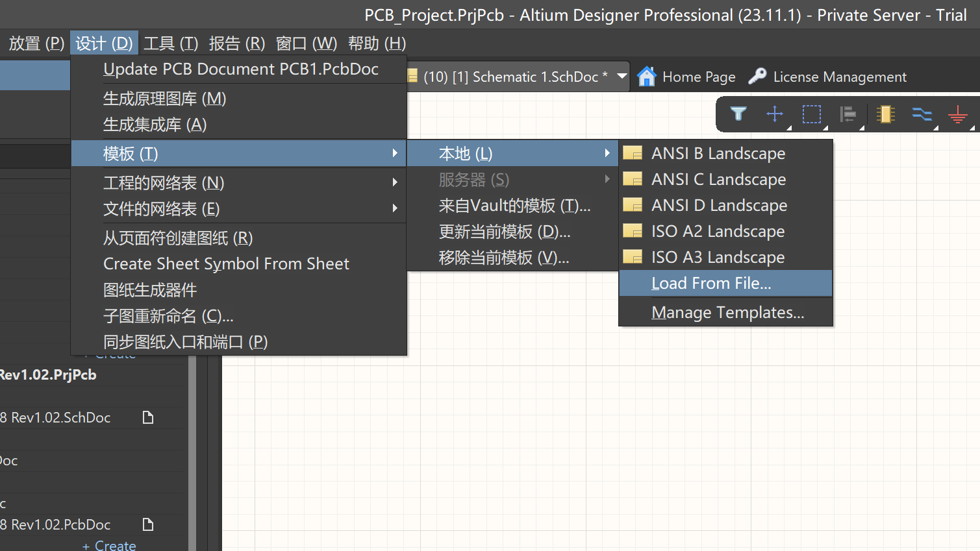Choose Load From File... menu entry
980x551 pixels.
(x=711, y=284)
